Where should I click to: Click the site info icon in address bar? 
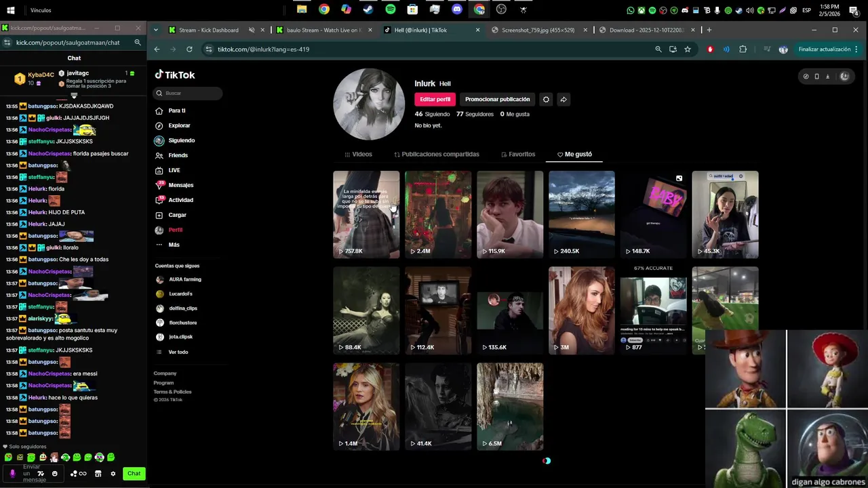[x=209, y=49]
